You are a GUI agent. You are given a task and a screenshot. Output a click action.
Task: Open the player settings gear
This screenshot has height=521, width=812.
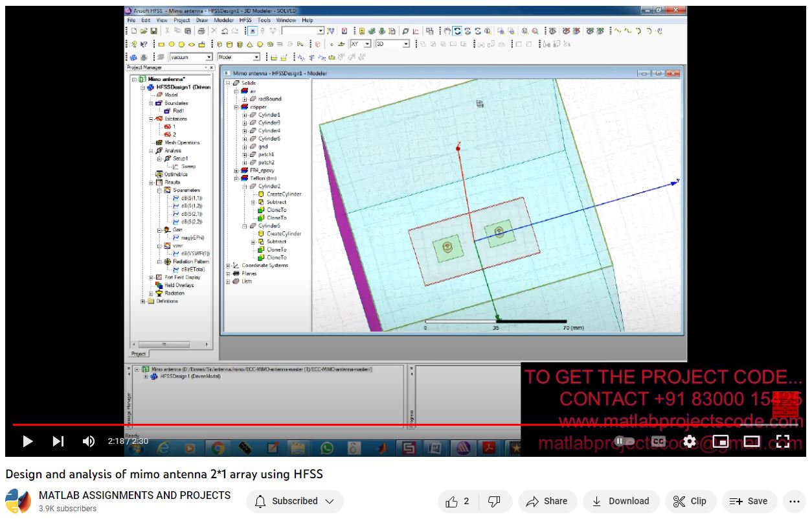690,441
